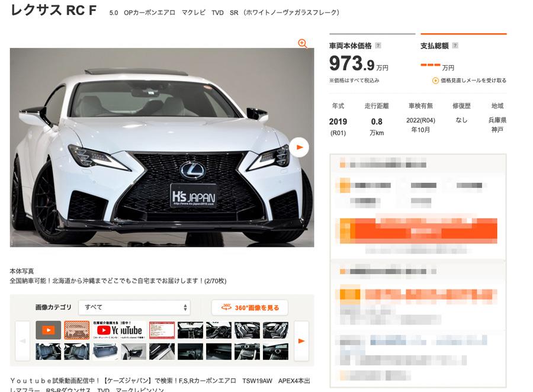533x392 pixels.
Task: Click the mileage value 0.8 万km
Action: click(x=377, y=127)
